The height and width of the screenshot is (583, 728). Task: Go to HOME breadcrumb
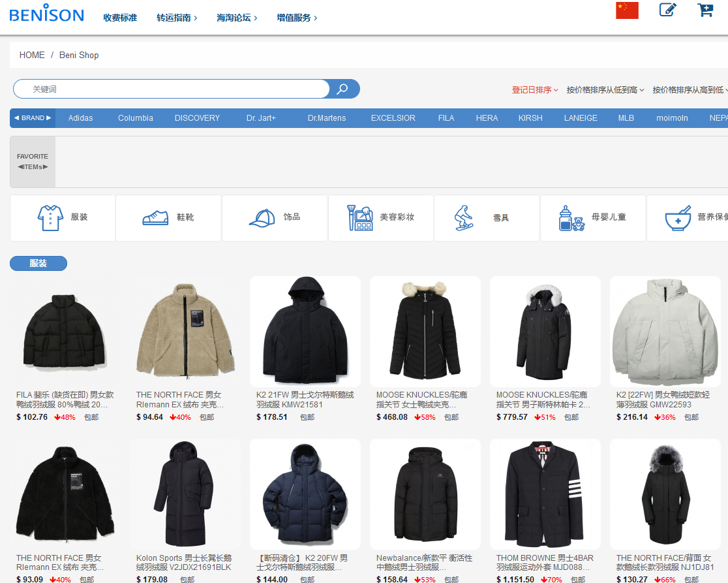tap(32, 55)
